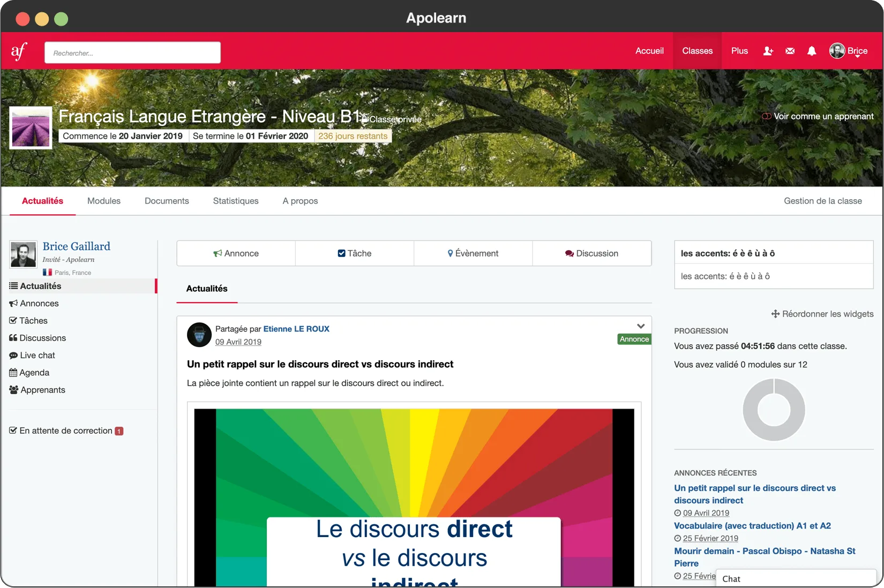884x588 pixels.
Task: Open recent announcement about discours direct vs indirect
Action: [755, 494]
